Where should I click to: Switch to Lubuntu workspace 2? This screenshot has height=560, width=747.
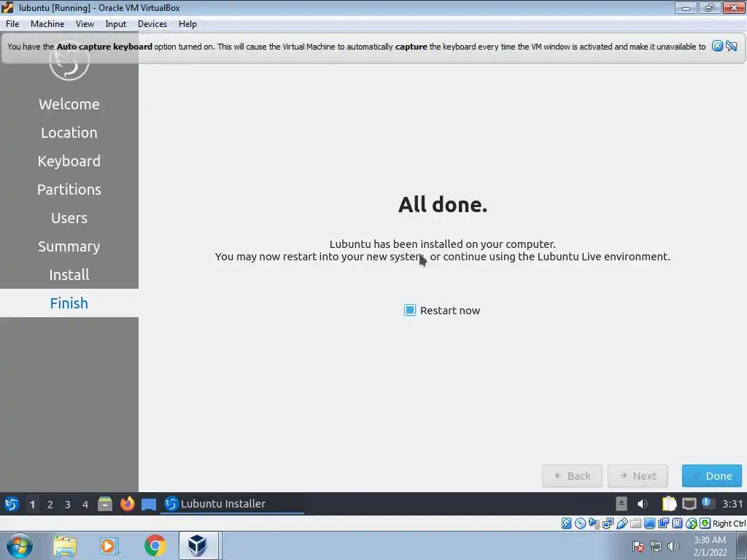coord(50,504)
